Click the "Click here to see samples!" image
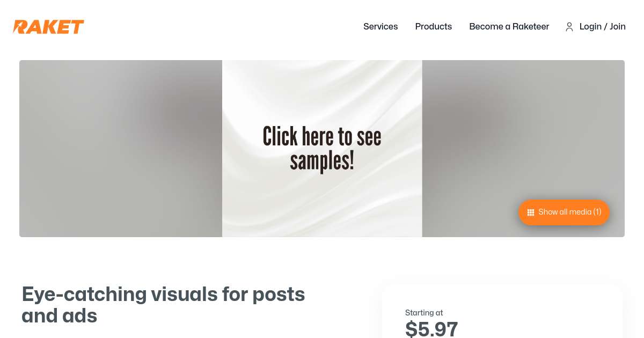The image size is (644, 338). tap(322, 149)
